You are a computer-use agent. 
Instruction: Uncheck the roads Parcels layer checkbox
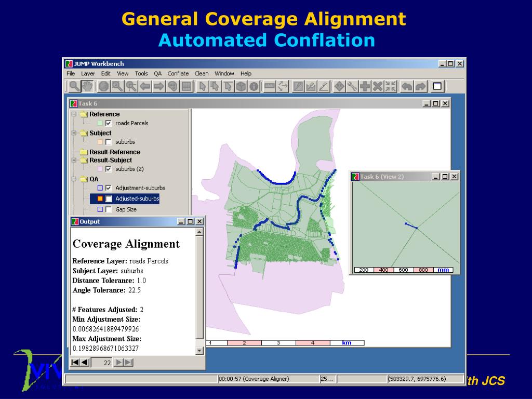click(108, 123)
